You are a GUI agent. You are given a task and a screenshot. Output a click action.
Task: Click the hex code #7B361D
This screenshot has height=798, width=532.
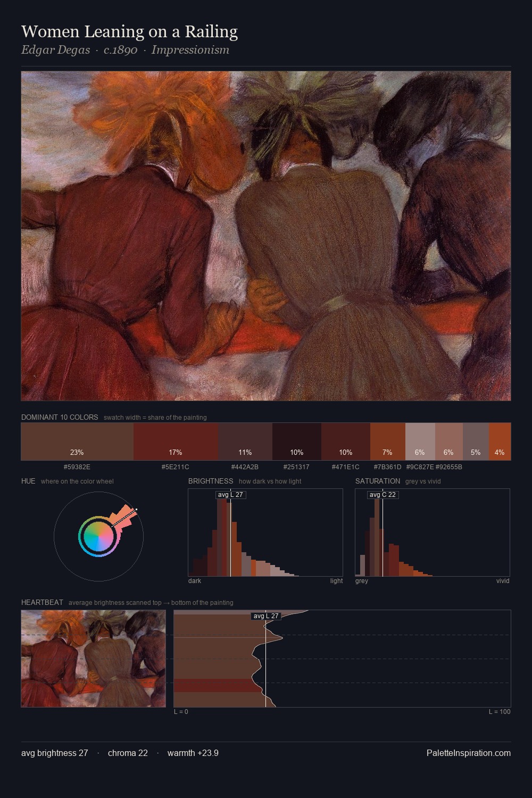387,467
